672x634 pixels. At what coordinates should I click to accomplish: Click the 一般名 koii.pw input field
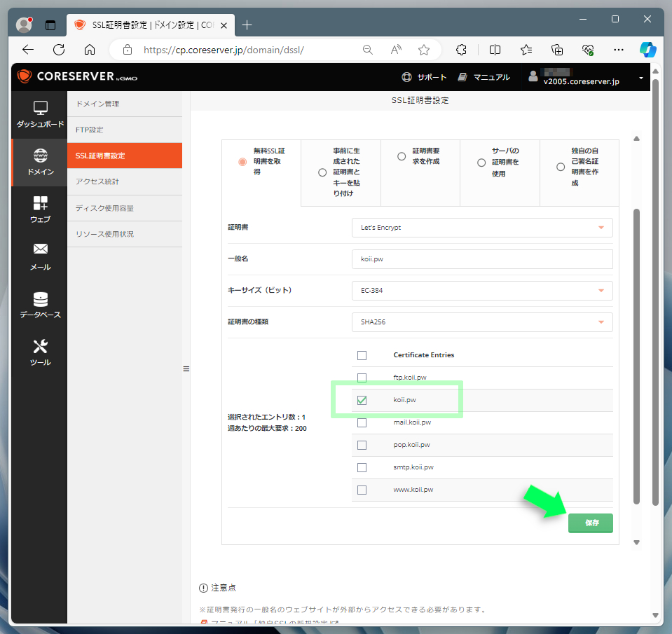[x=482, y=259]
